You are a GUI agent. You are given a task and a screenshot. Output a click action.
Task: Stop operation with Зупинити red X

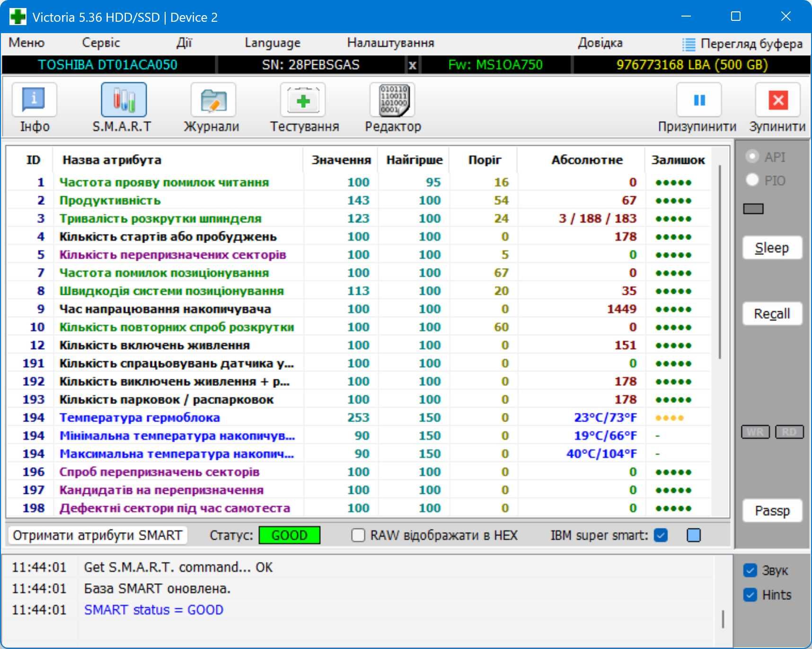click(778, 100)
